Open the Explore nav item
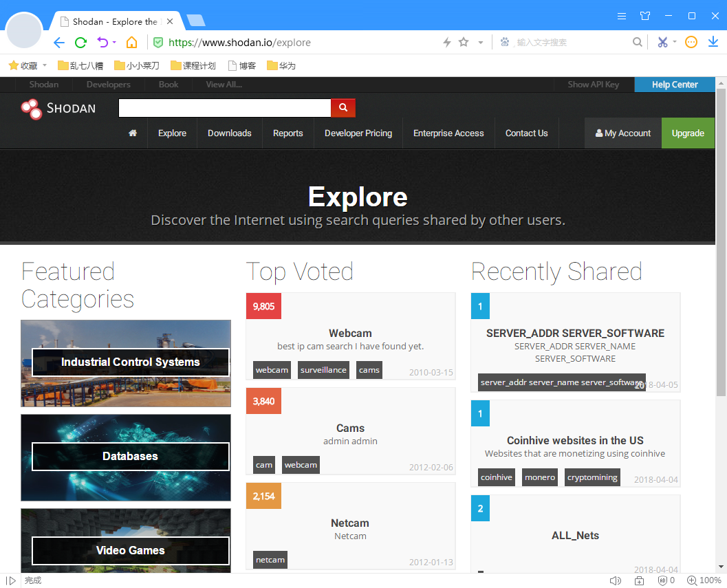727x588 pixels. (172, 133)
